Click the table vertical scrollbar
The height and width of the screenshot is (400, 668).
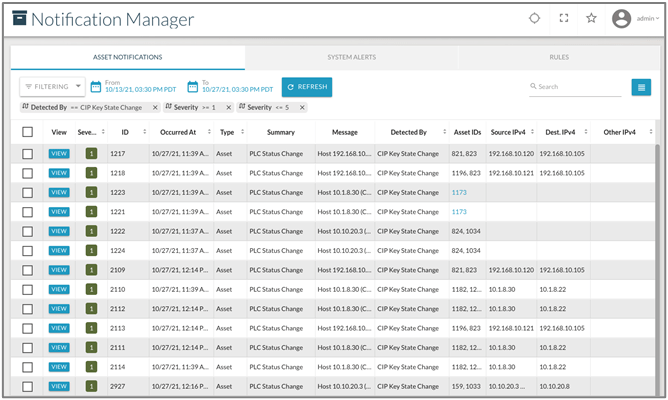pyautogui.click(x=657, y=270)
